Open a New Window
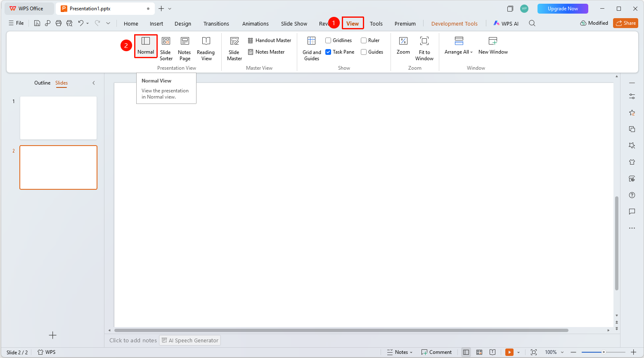Image resolution: width=644 pixels, height=358 pixels. coord(493,45)
